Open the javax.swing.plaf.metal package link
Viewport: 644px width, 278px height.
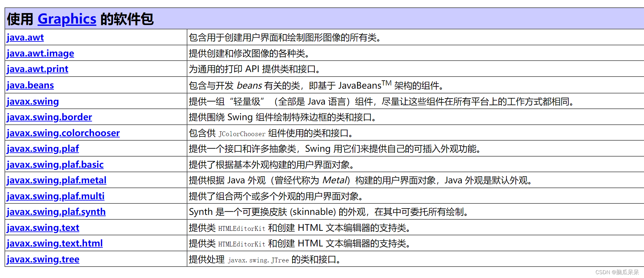point(56,180)
